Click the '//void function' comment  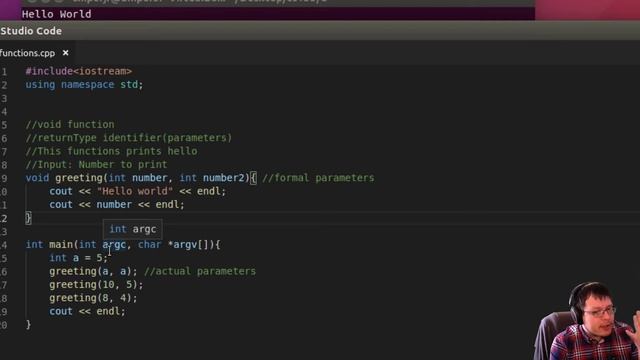70,124
